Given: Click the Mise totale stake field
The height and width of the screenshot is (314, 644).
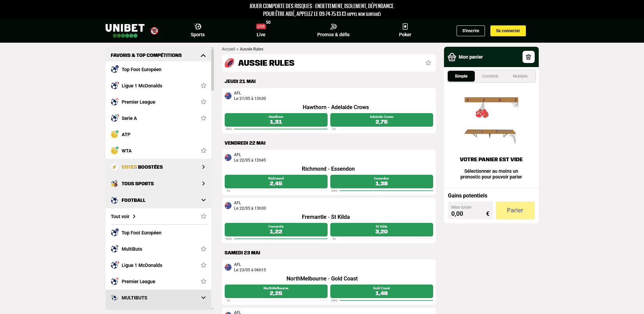Looking at the screenshot, I should 470,210.
